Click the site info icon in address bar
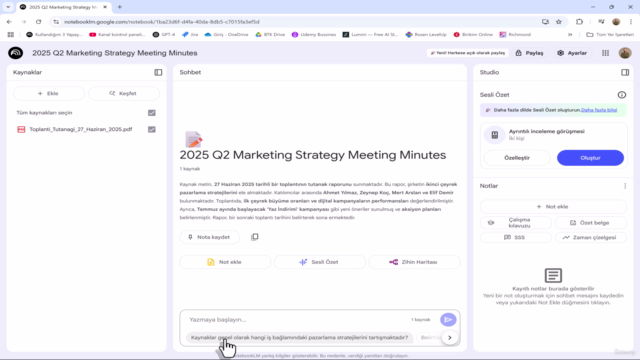The image size is (640, 360). click(56, 22)
